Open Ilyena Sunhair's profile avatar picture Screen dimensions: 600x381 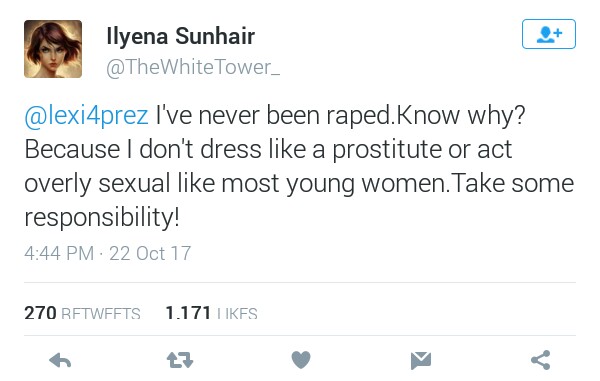[53, 49]
